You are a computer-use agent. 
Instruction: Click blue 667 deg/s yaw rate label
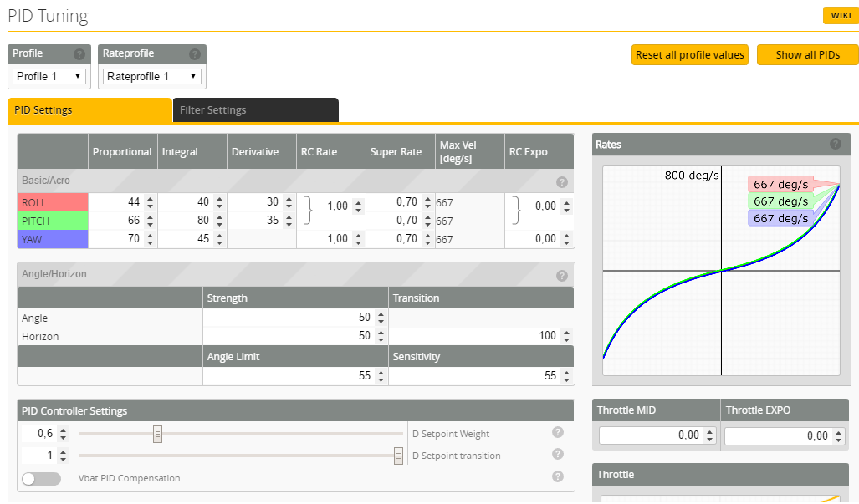[x=780, y=218]
